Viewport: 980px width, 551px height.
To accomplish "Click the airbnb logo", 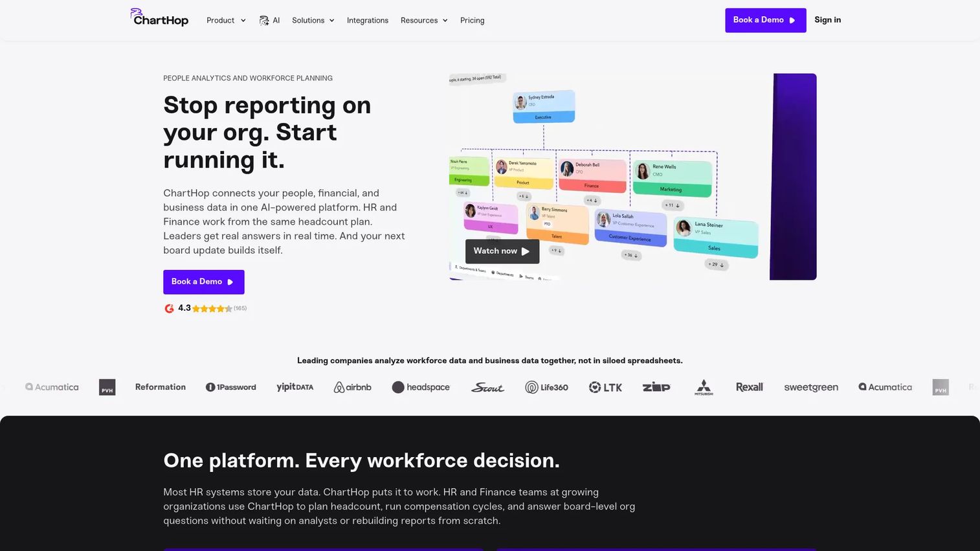I will click(353, 387).
